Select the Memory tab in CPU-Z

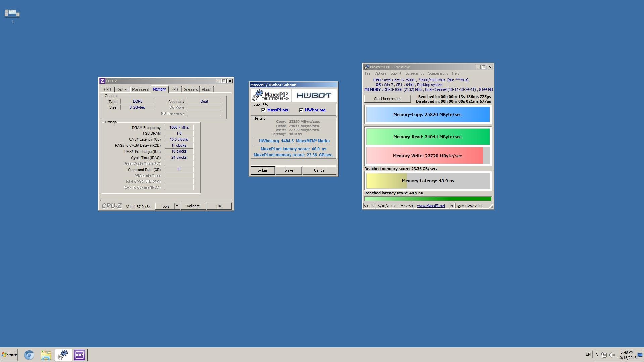pos(159,89)
